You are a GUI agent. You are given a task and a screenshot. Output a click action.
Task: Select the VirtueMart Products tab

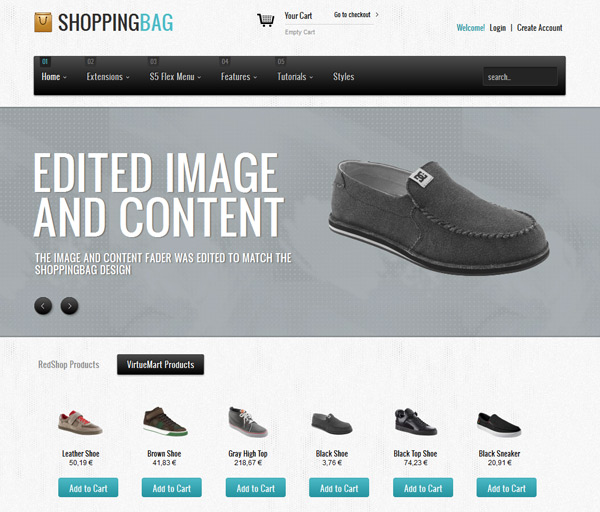[160, 364]
